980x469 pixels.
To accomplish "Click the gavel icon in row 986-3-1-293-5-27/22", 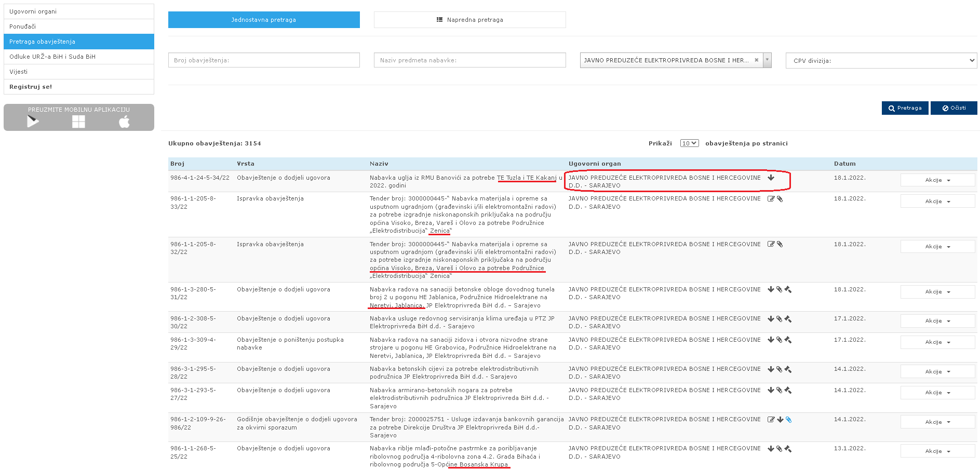I will (788, 390).
